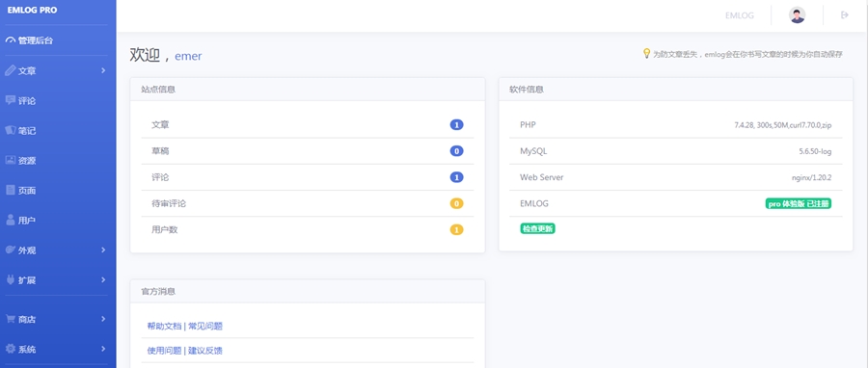Viewport: 868px width, 368px height.
Task: Expand the 扩展 submenu chevron
Action: pos(103,280)
